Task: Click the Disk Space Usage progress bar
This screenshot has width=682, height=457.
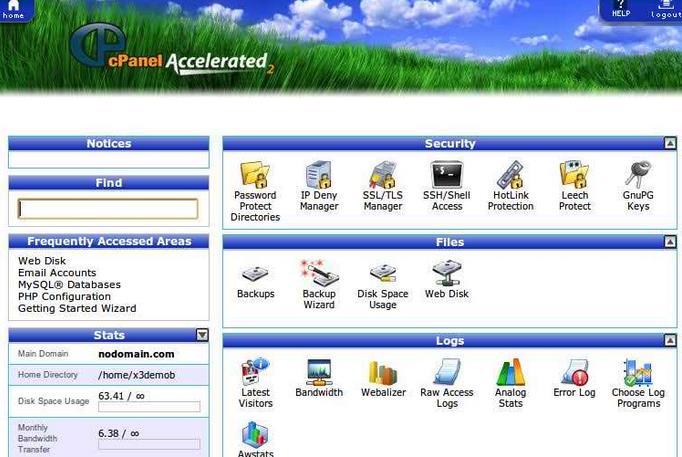Action: tap(149, 407)
